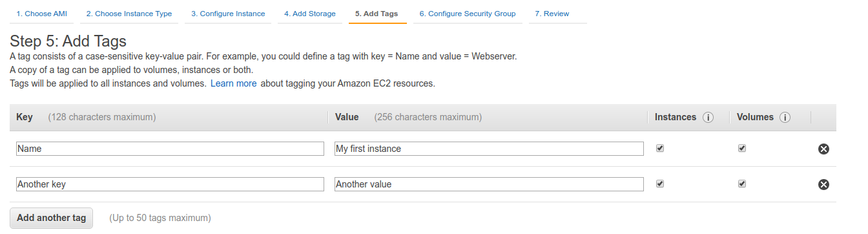The height and width of the screenshot is (234, 868).
Task: Uncheck Instances for Another key tag
Action: pyautogui.click(x=659, y=184)
